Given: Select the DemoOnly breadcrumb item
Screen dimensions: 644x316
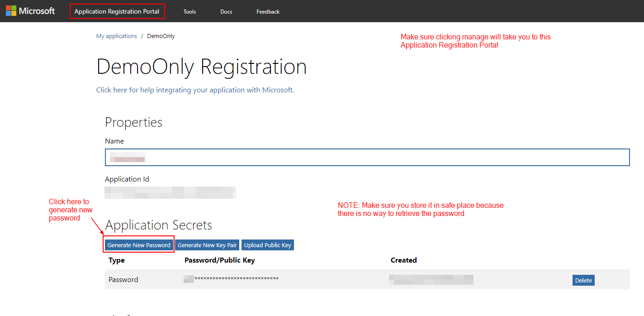Looking at the screenshot, I should [x=161, y=36].
